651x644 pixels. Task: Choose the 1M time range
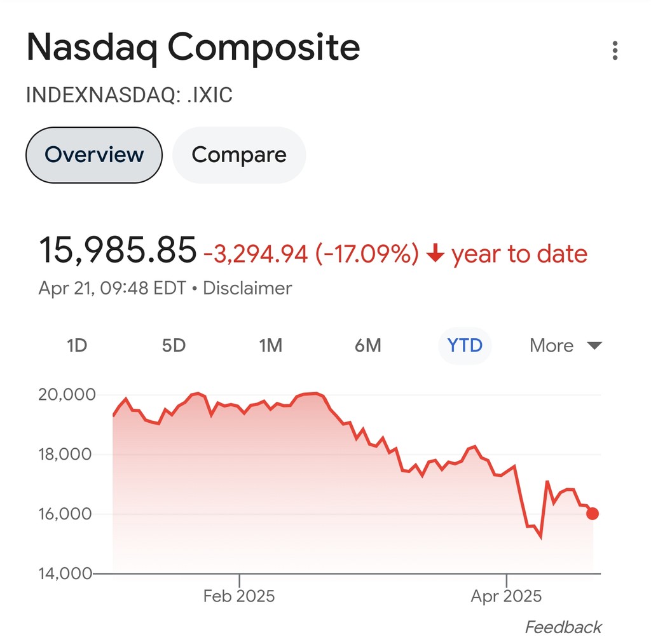point(270,346)
